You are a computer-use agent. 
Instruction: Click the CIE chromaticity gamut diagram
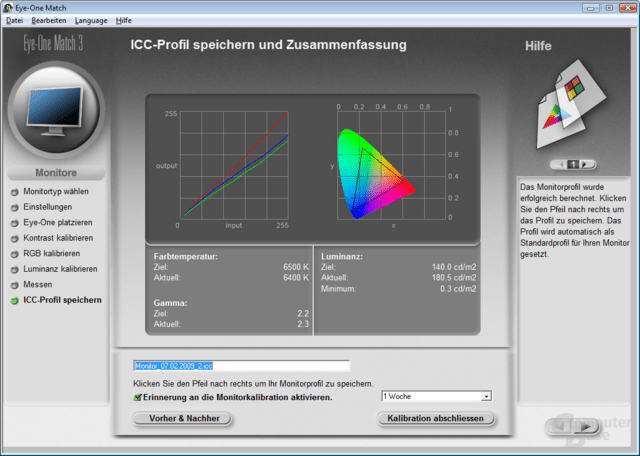(391, 164)
